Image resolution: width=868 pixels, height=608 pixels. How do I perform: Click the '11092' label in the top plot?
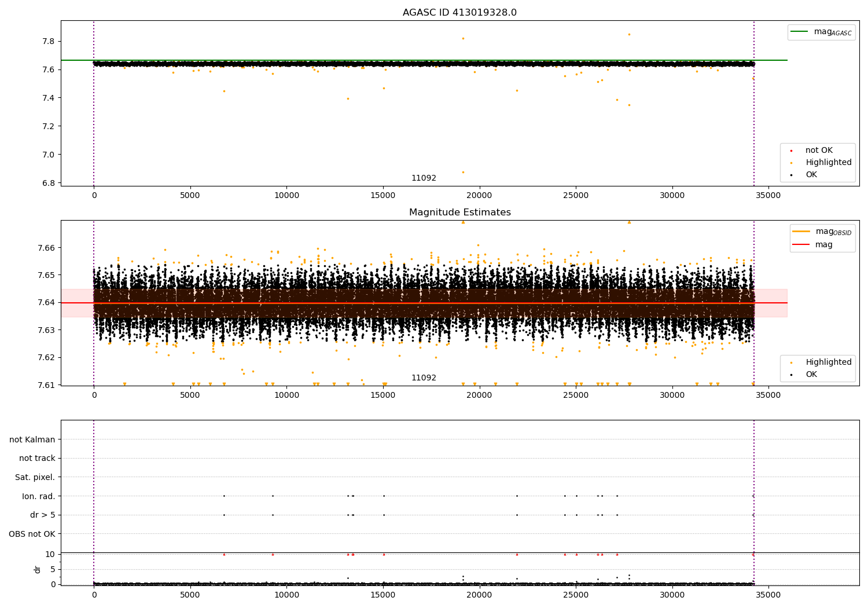tap(424, 178)
